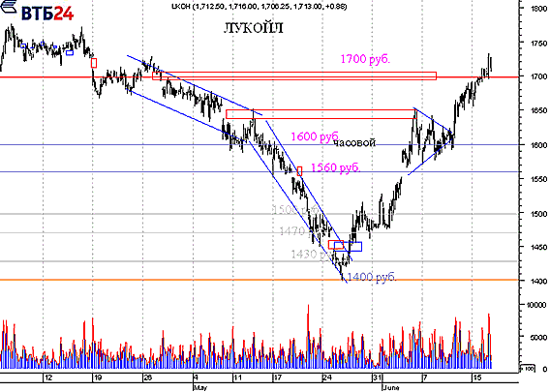Click 1600 on the price axis
This screenshot has width=550, height=392.
(538, 145)
